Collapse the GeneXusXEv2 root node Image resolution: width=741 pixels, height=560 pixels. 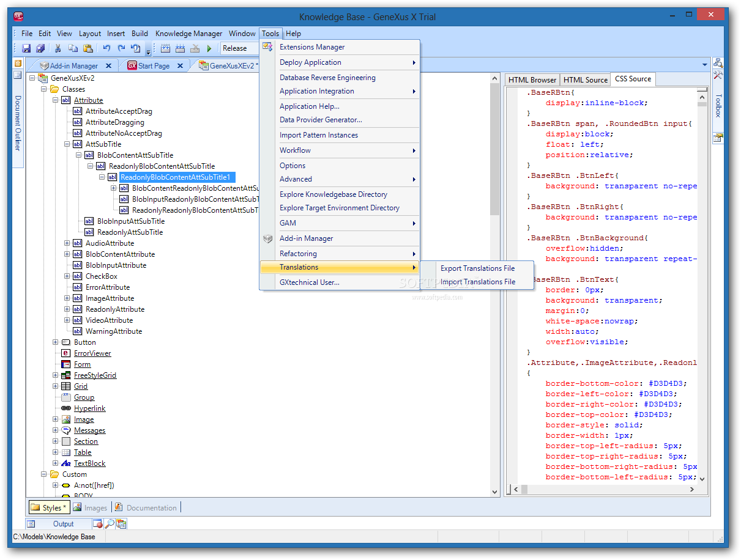32,78
